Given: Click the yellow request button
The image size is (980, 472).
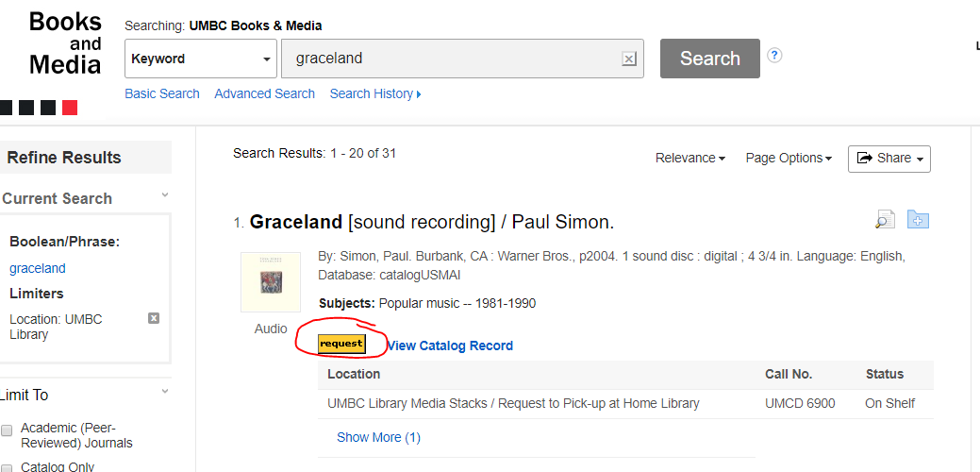Looking at the screenshot, I should coord(341,344).
